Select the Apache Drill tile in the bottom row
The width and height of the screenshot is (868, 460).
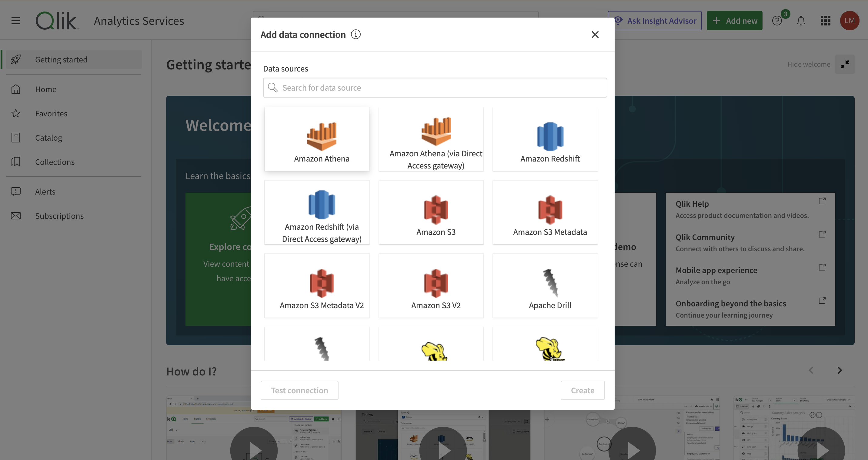pyautogui.click(x=317, y=344)
